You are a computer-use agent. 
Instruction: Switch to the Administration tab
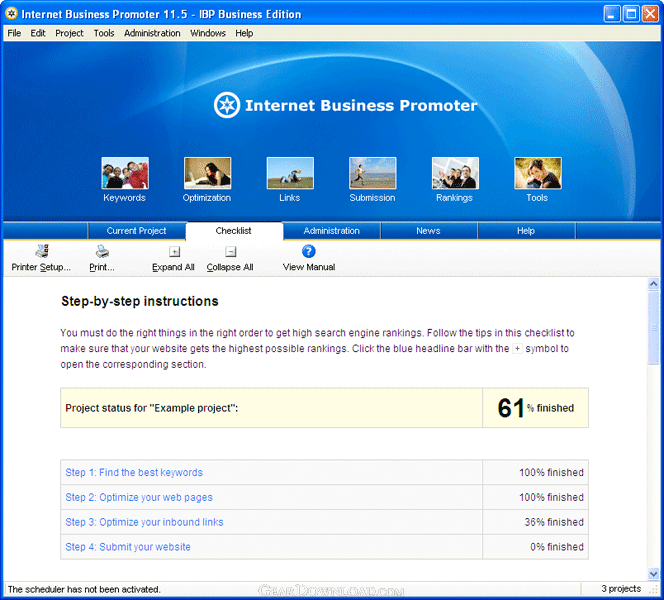(x=332, y=231)
